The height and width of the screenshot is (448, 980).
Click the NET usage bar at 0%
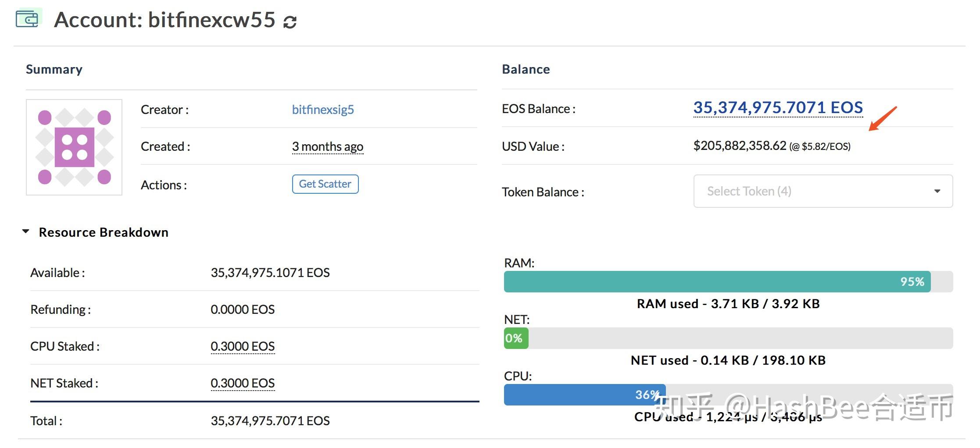[x=728, y=338]
